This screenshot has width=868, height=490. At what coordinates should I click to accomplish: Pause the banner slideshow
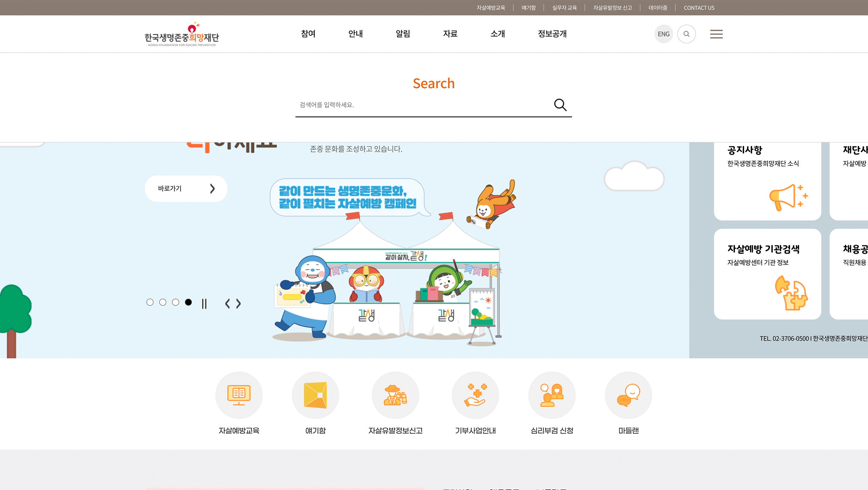(204, 303)
